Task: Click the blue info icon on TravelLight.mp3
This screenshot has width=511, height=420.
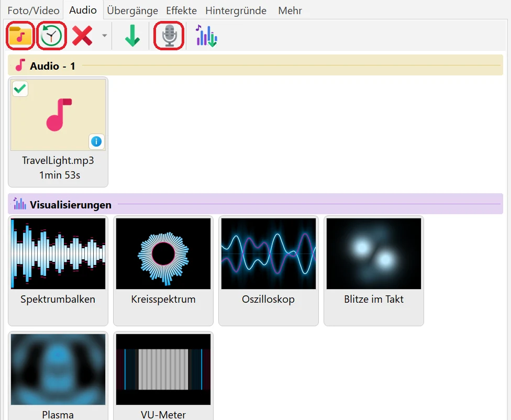Action: [x=96, y=141]
